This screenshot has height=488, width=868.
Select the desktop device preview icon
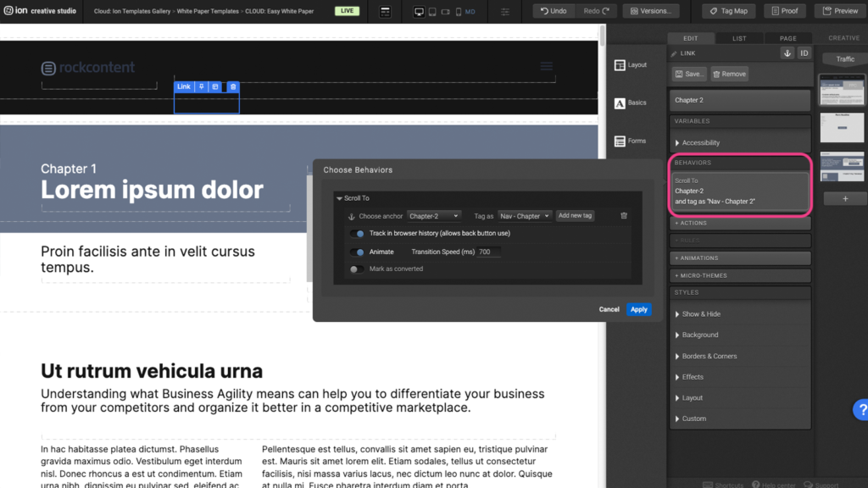[419, 11]
